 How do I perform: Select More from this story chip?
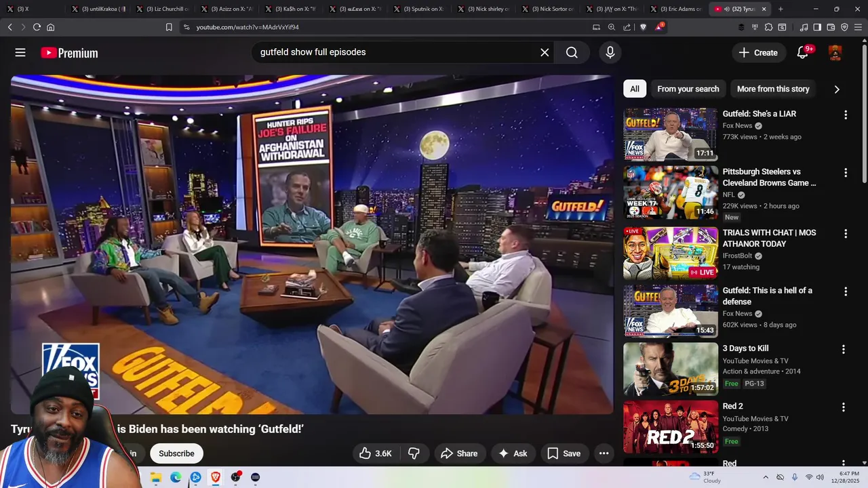773,89
